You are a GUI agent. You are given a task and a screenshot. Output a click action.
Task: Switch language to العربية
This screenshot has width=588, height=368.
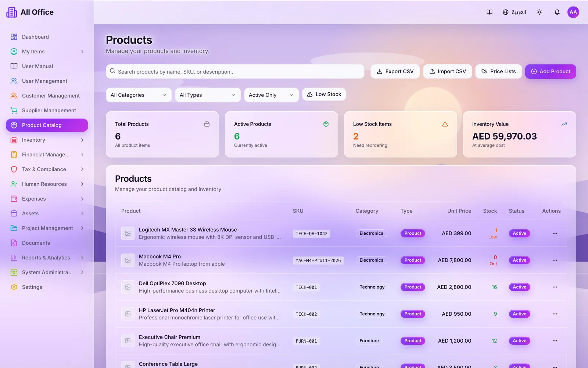[514, 12]
